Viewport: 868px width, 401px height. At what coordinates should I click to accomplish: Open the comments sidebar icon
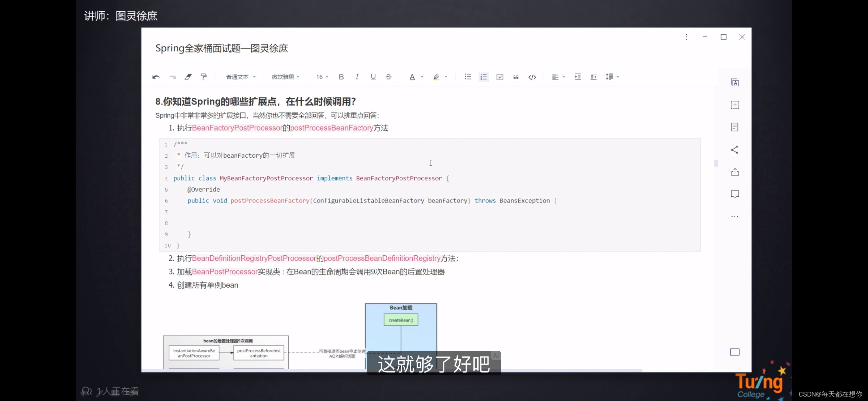coord(735,194)
